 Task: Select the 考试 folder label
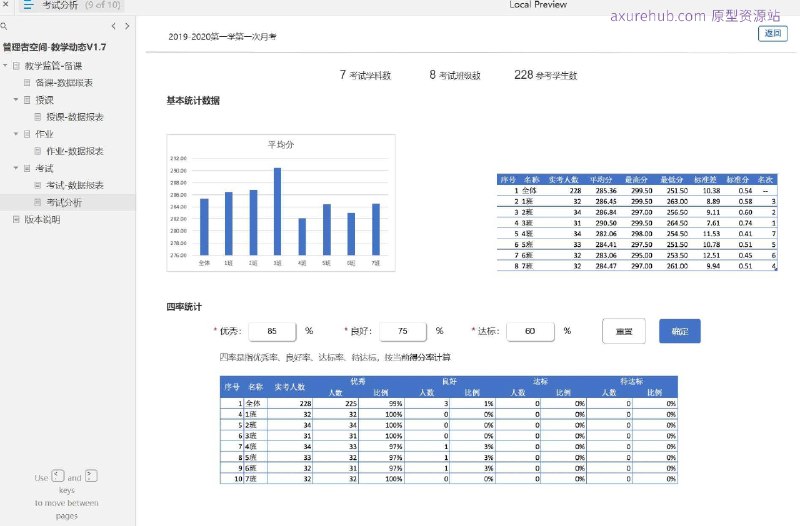[44, 168]
